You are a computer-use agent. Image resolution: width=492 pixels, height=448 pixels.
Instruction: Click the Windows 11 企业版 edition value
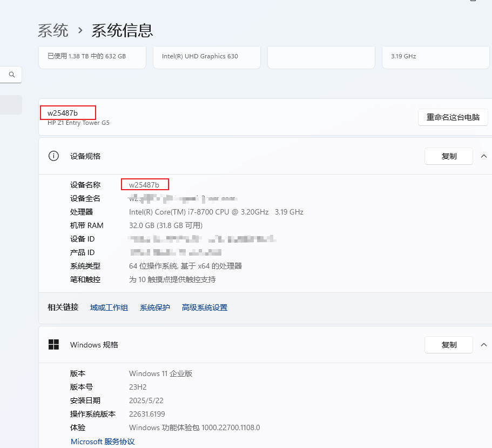click(160, 373)
